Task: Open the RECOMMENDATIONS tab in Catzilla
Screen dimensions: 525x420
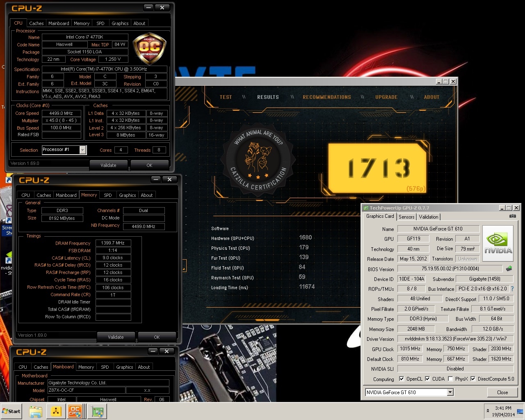Action: tap(326, 97)
